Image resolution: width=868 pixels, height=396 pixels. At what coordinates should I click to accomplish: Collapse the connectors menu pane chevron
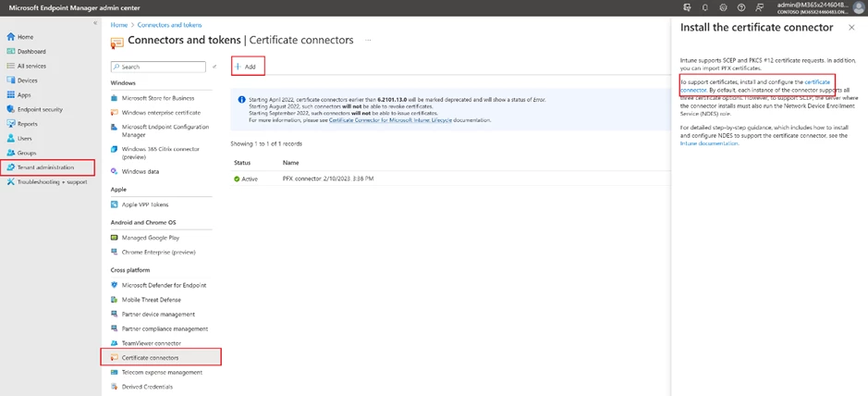(x=214, y=67)
